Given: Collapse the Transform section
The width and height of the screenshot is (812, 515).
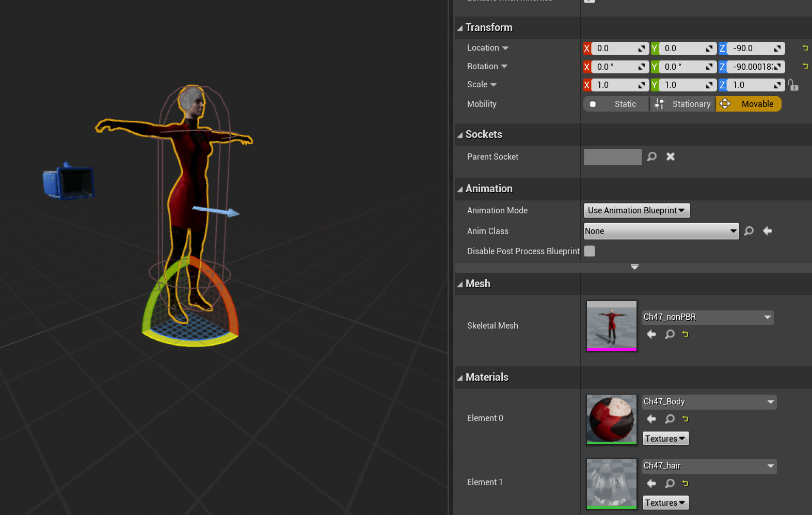Looking at the screenshot, I should pos(460,28).
